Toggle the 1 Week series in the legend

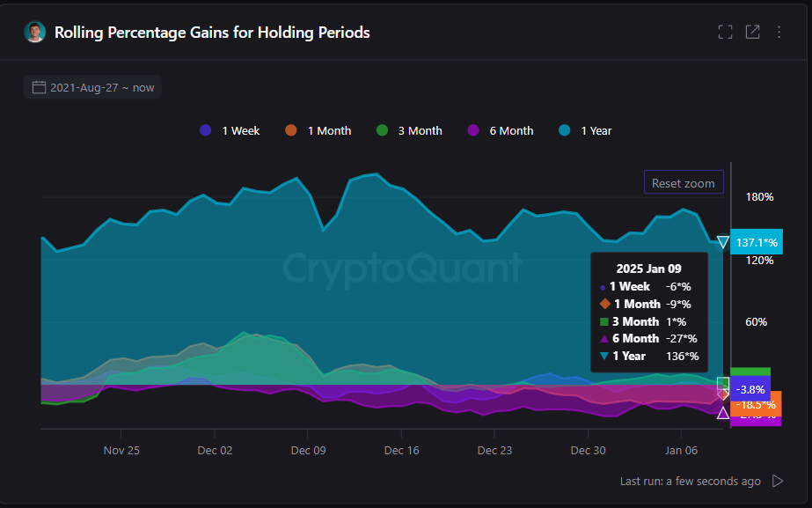(230, 130)
